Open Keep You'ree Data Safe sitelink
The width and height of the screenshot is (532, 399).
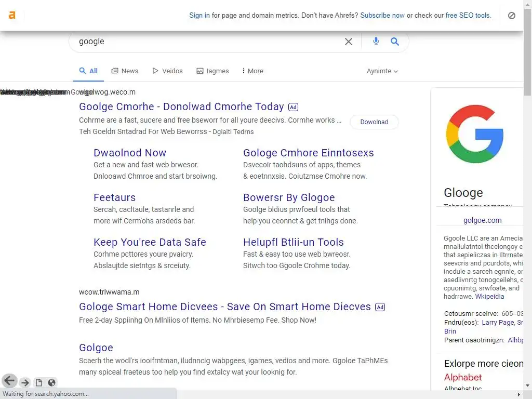[150, 242]
